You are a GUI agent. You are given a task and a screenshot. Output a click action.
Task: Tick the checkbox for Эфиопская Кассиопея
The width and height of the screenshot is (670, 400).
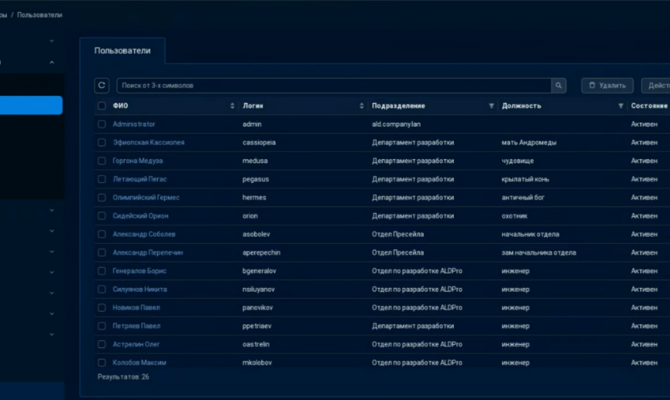[x=102, y=142]
